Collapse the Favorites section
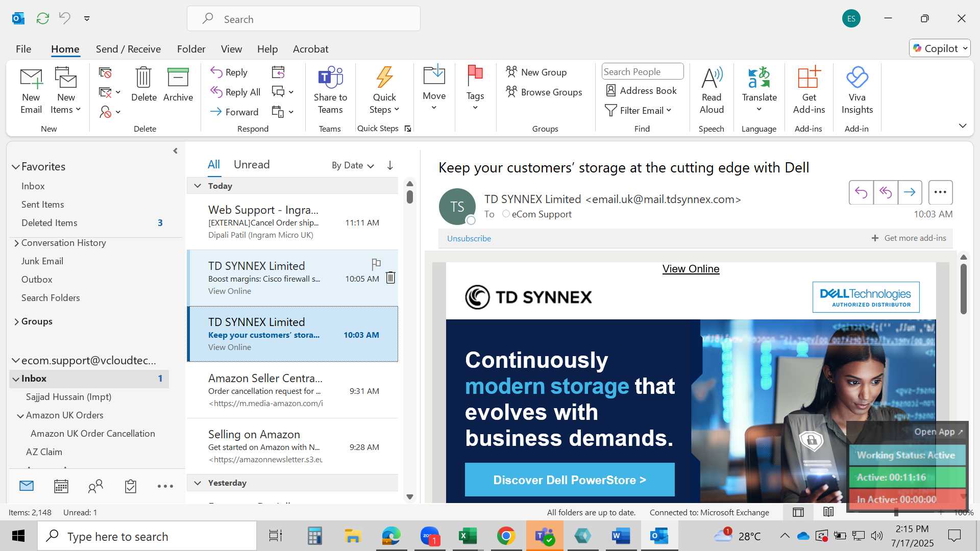 click(x=16, y=167)
